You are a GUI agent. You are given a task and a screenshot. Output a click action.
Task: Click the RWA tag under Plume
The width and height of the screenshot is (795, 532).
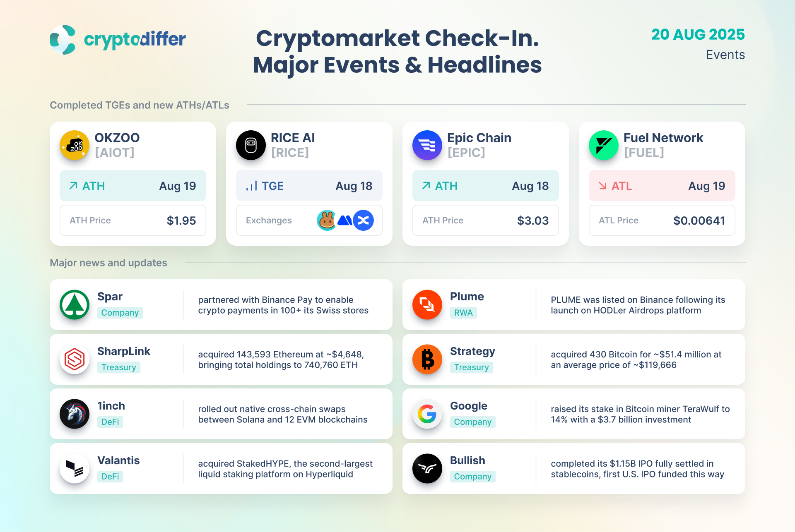463,313
